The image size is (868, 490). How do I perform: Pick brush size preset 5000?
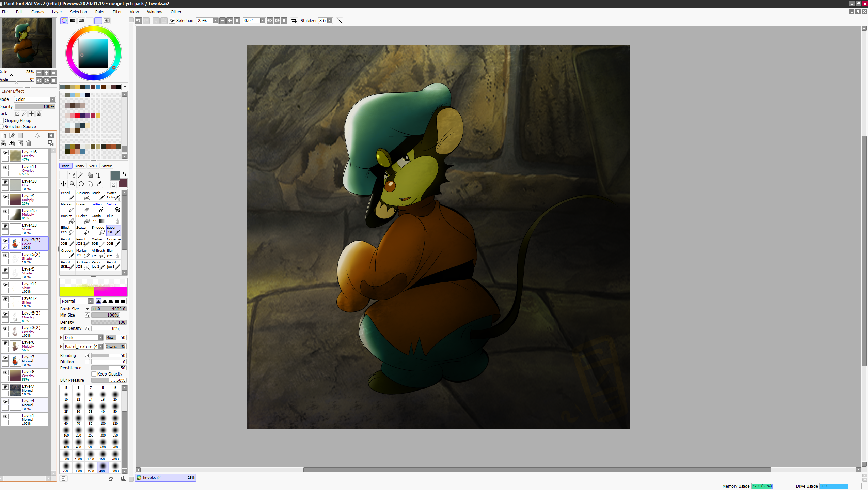(115, 468)
